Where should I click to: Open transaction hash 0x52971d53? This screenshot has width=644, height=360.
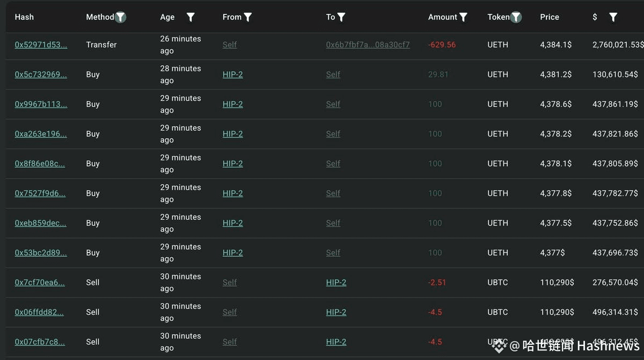[41, 45]
